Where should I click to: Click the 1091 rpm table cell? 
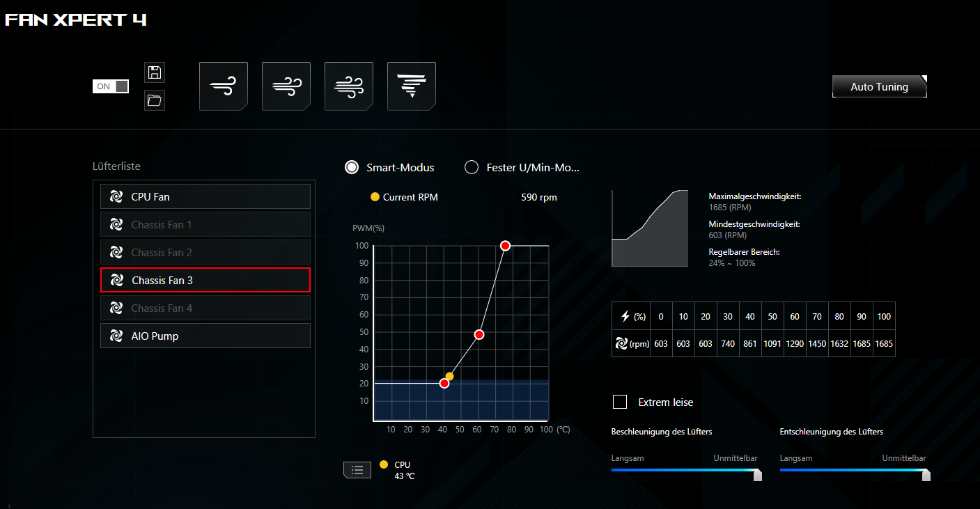tap(772, 343)
